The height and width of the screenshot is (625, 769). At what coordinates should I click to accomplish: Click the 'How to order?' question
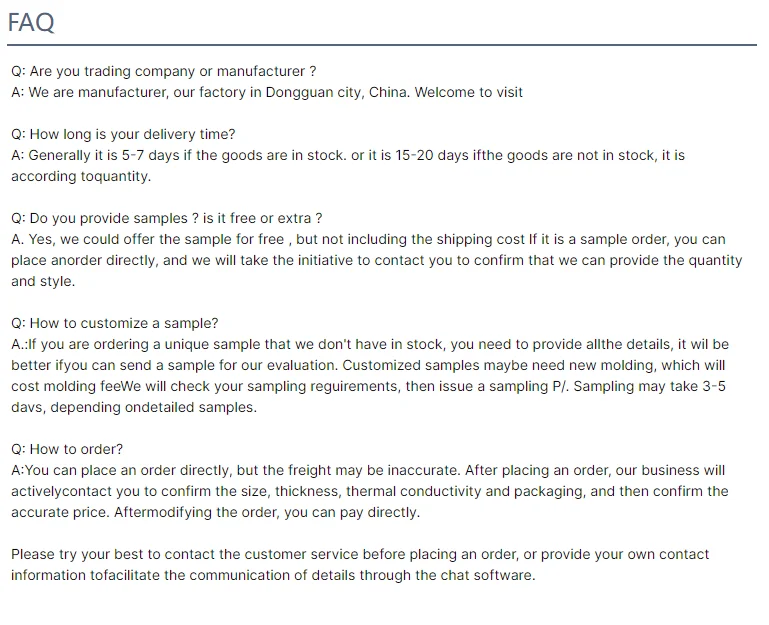click(x=67, y=449)
